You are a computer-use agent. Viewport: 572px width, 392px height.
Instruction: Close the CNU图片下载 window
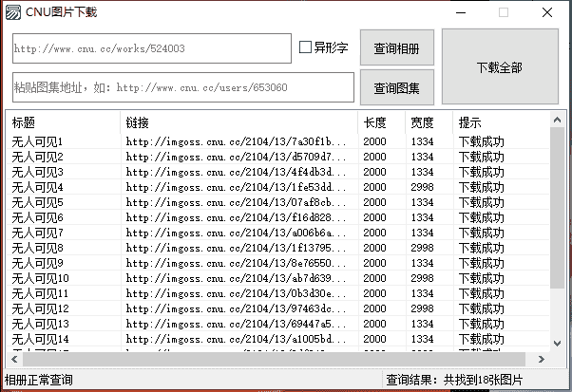[546, 12]
